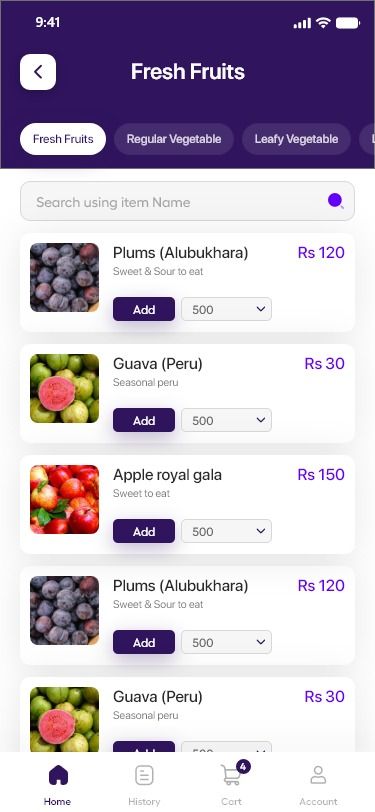This screenshot has height=812, width=375.
Task: Open the History icon in bottom bar
Action: 144,775
